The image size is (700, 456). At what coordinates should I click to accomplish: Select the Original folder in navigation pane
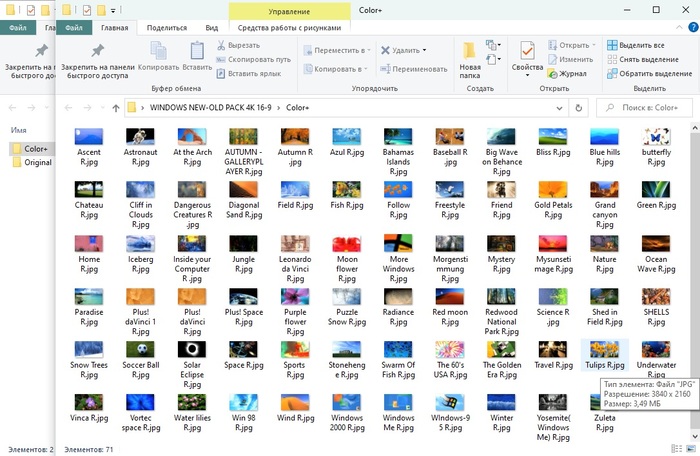coord(38,162)
